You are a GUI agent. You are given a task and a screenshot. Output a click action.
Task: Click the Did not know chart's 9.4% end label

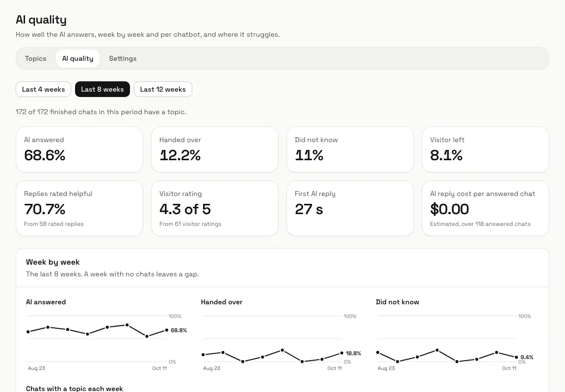[527, 357]
